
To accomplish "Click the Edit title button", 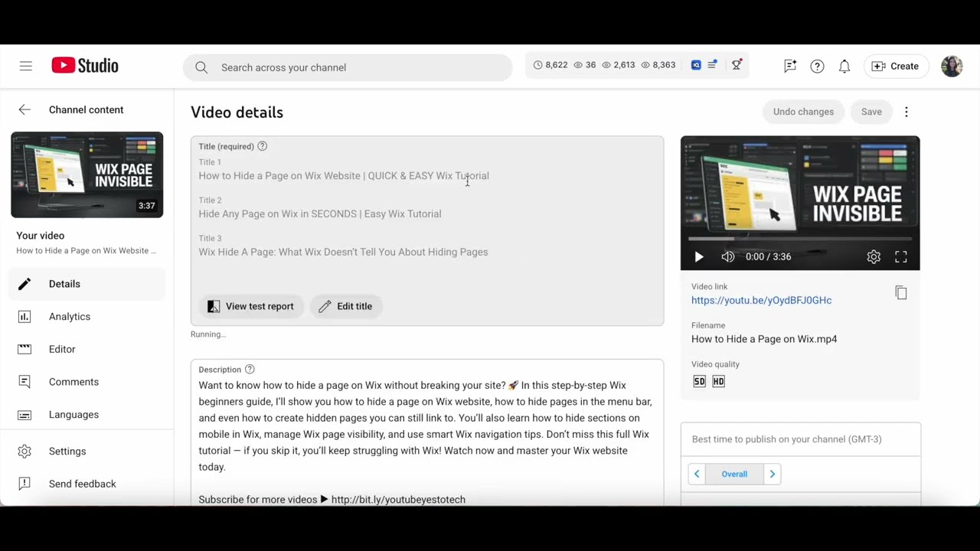I will pyautogui.click(x=345, y=306).
